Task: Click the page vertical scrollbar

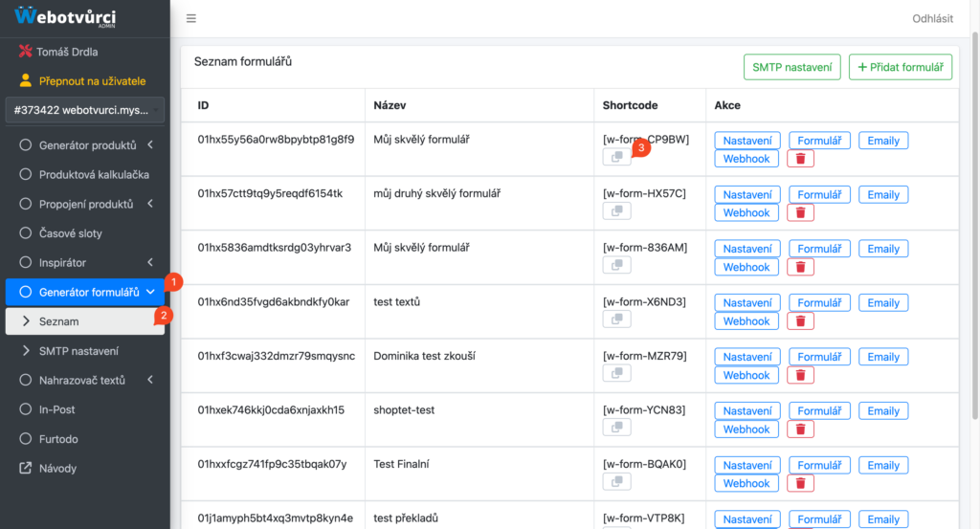Action: click(975, 225)
